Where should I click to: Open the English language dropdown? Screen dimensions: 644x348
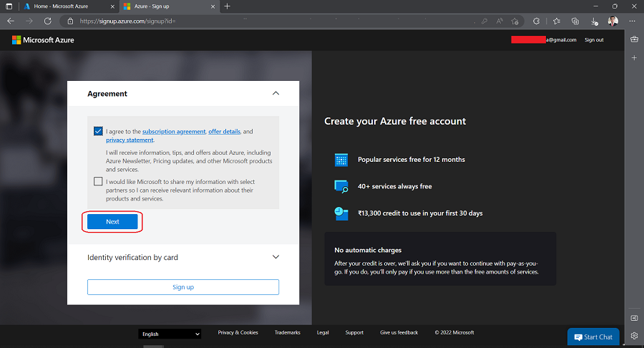(170, 334)
